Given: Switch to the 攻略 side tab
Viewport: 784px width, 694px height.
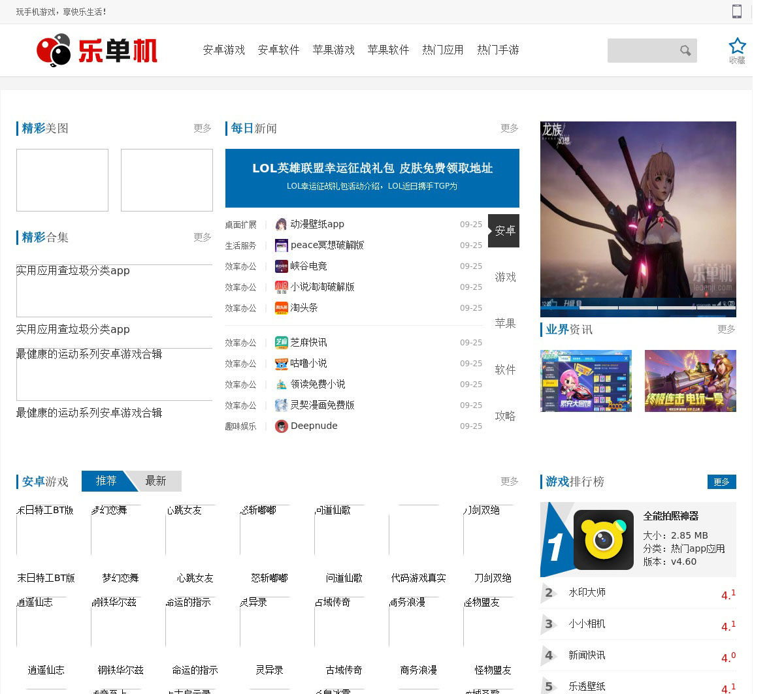Looking at the screenshot, I should (505, 417).
